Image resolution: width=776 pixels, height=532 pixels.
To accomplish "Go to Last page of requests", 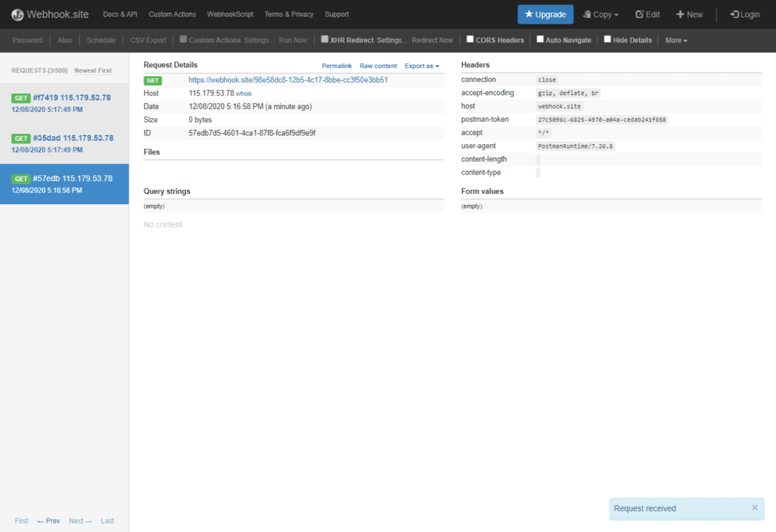I will pos(107,521).
